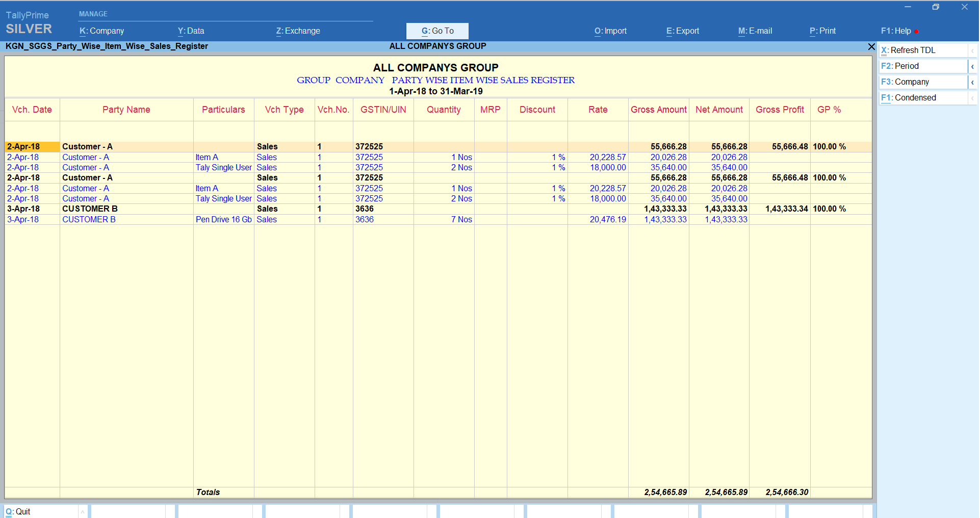Click the Party Name column header
The height and width of the screenshot is (518, 980).
126,110
